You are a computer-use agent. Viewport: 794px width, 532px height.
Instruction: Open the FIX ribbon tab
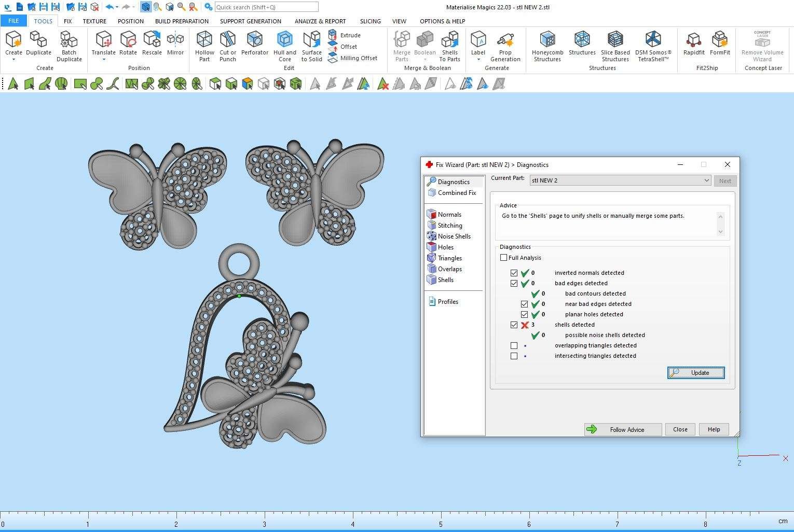[x=67, y=21]
